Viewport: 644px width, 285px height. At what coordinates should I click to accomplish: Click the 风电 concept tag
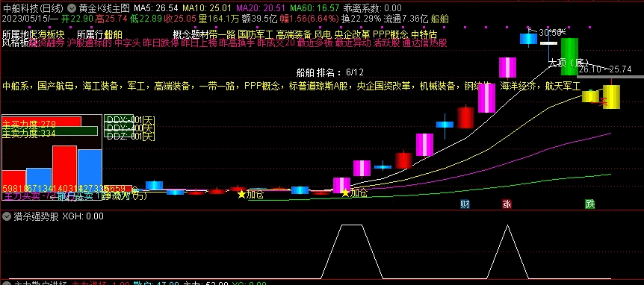tap(323, 34)
